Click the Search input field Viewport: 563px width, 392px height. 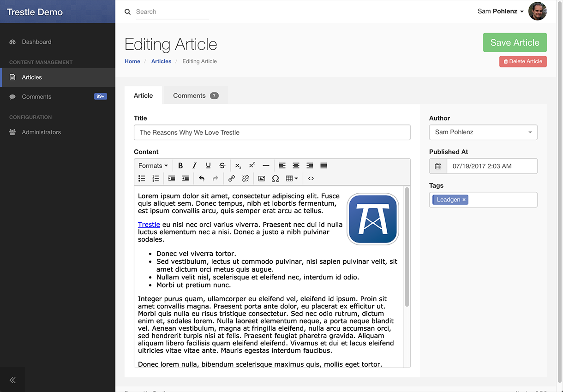pos(172,12)
